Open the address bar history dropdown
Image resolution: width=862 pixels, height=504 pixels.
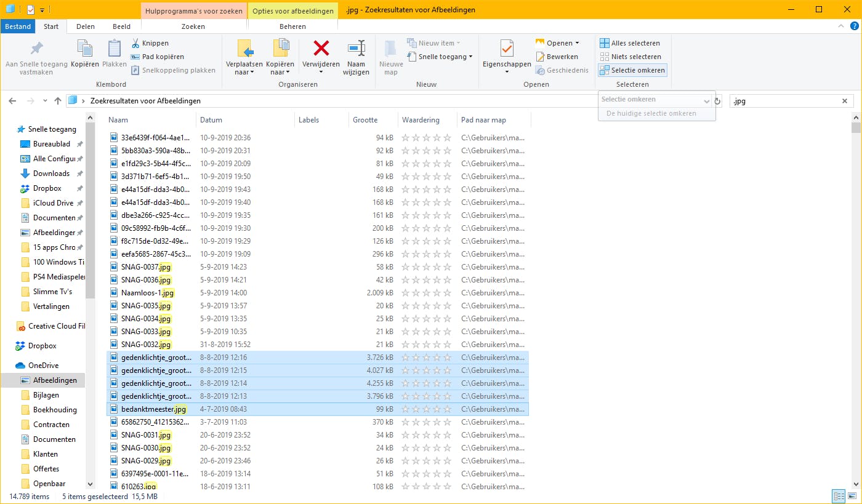(x=707, y=101)
